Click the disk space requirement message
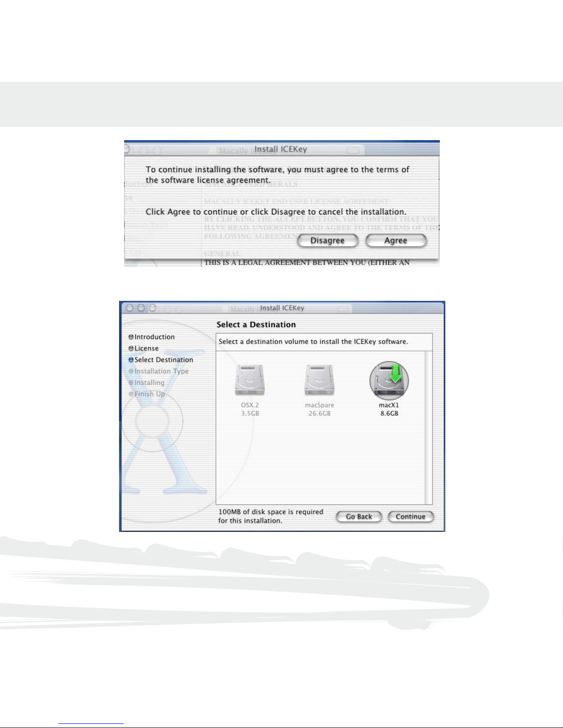This screenshot has width=563, height=728. click(x=271, y=516)
